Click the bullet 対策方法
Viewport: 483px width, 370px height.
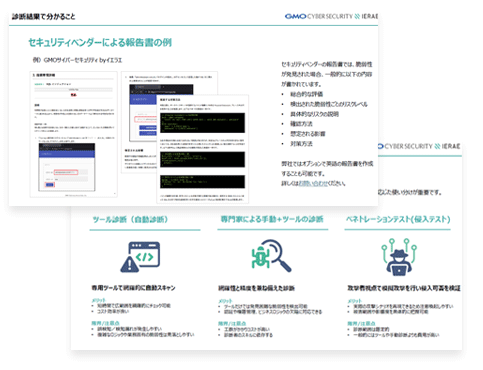tap(301, 144)
